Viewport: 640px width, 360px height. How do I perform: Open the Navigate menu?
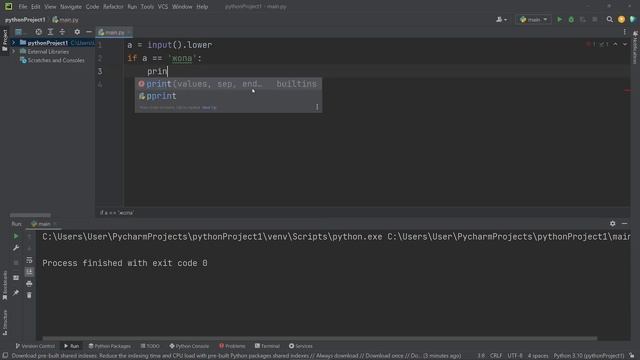click(x=71, y=7)
